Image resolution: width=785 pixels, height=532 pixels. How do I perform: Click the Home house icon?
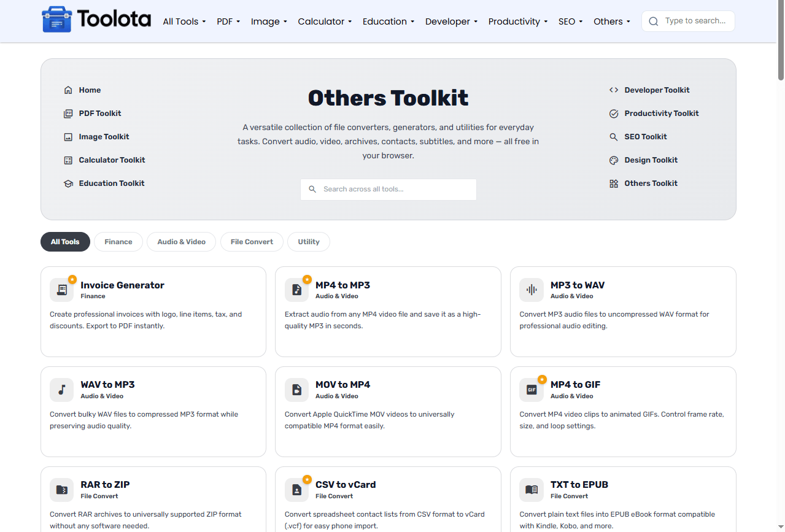(x=68, y=90)
